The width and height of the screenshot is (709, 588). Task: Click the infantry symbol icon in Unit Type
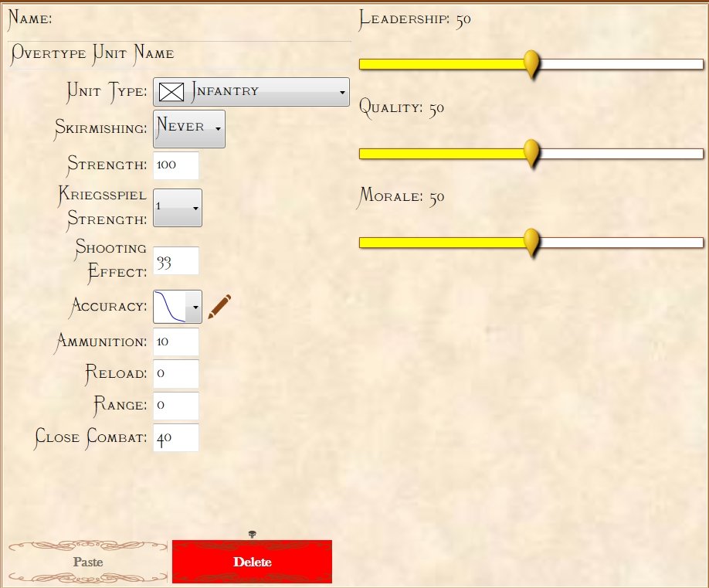coord(171,92)
